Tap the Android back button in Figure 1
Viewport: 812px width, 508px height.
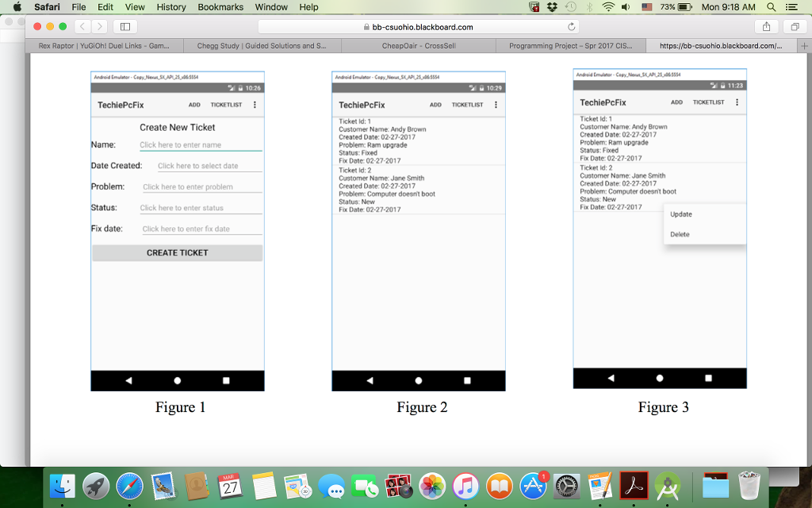pyautogui.click(x=128, y=380)
